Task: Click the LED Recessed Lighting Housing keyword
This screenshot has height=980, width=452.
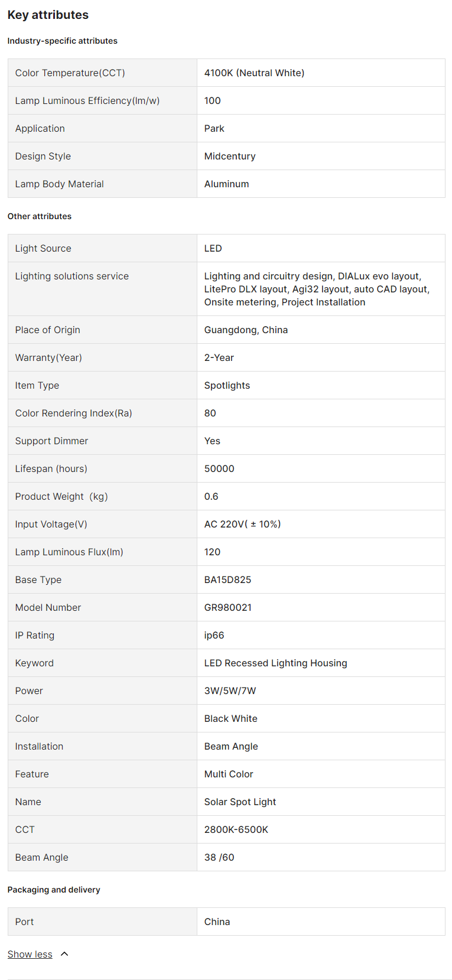Action: click(x=275, y=663)
